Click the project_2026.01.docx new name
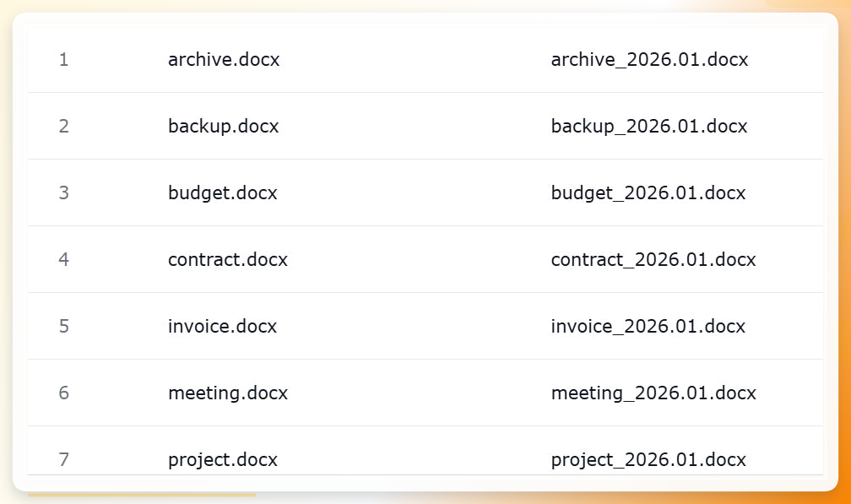Screen dimensions: 851x504 648,459
